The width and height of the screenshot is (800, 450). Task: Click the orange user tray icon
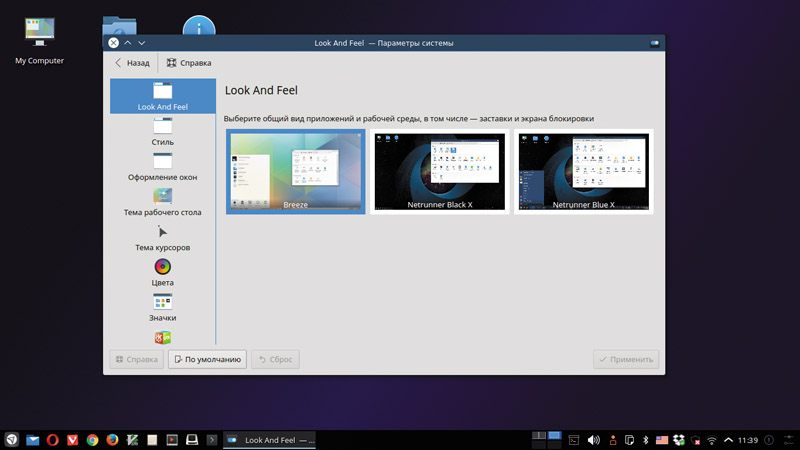pos(613,440)
